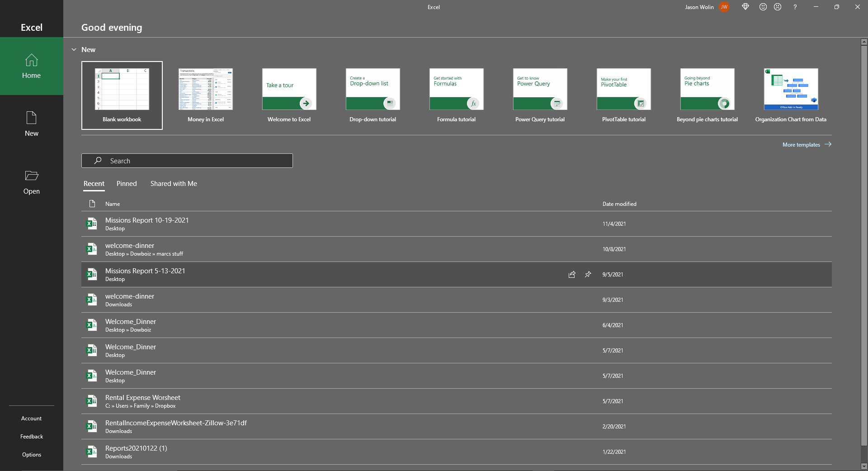Click the path C: » Users » Family » Dropbox
The height and width of the screenshot is (471, 868).
(x=140, y=406)
